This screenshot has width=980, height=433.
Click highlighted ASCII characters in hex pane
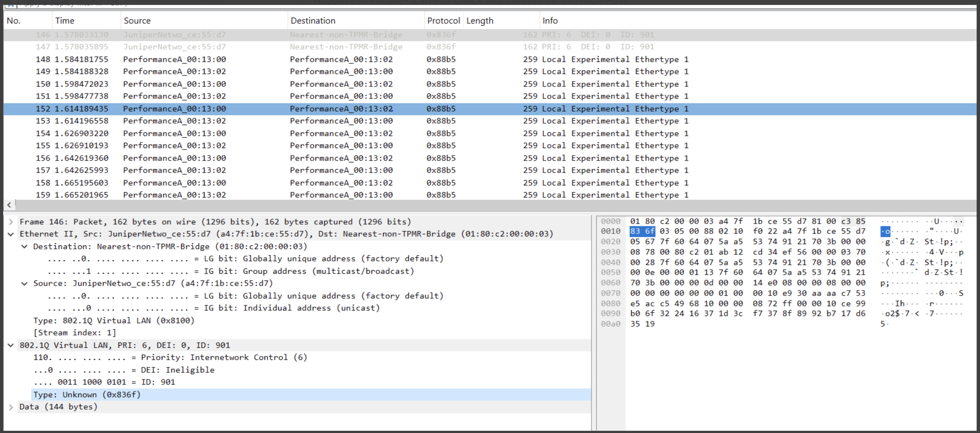885,231
